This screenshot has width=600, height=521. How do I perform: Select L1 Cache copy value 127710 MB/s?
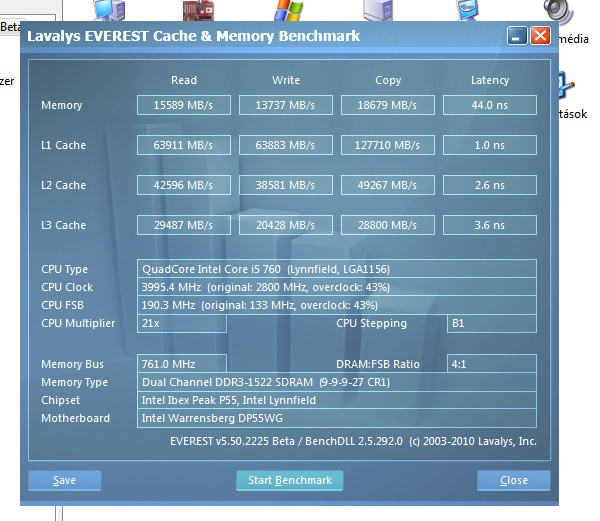click(388, 145)
